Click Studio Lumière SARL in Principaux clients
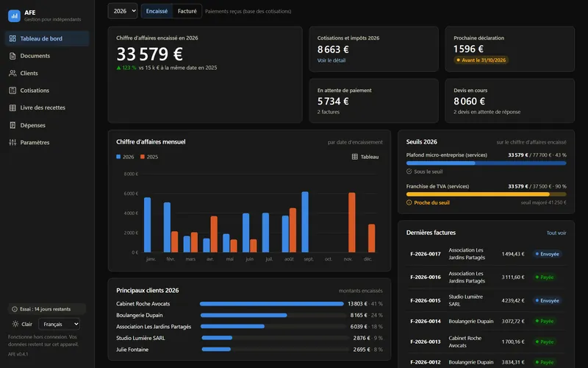 (x=140, y=338)
